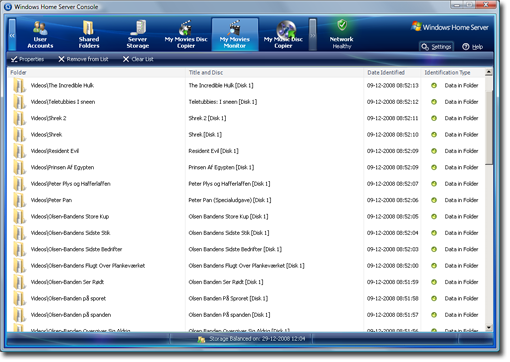Click Clear List in the toolbar
Screen dimensions: 510x362
(x=138, y=59)
